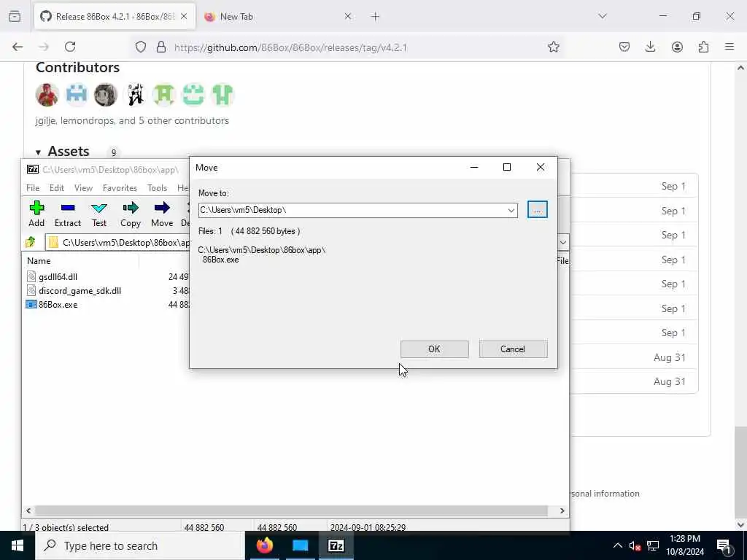Click the up-folder icon beside 7-Zip path

point(31,242)
